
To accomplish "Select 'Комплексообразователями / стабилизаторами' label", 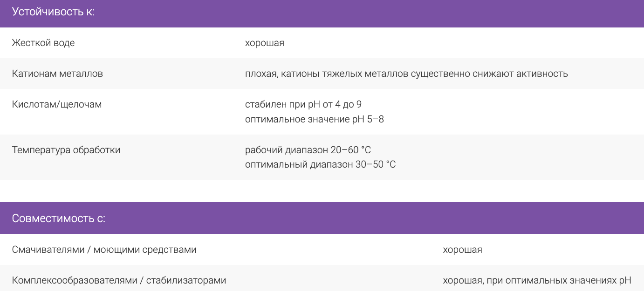I will tap(119, 280).
